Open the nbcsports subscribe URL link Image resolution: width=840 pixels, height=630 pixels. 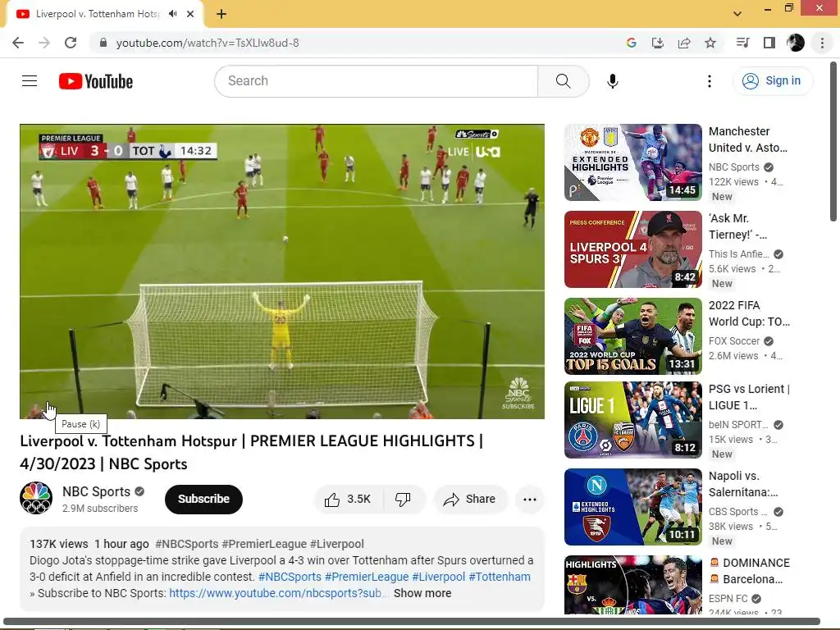(277, 594)
